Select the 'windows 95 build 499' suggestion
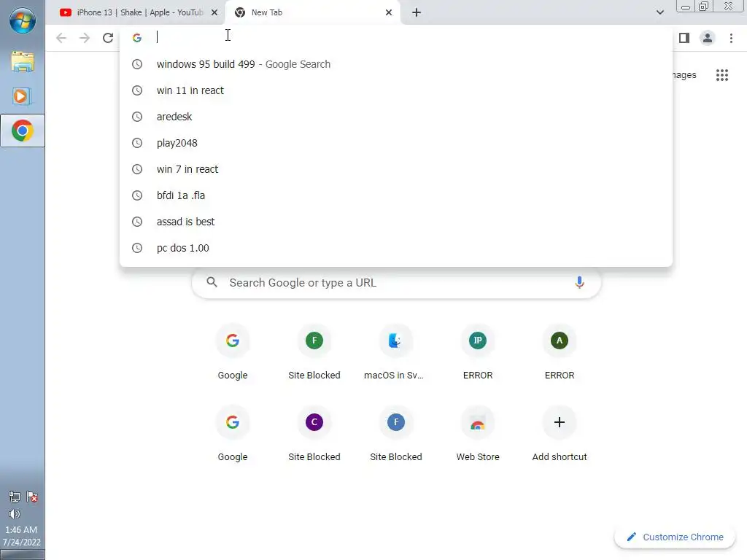 tap(396, 64)
